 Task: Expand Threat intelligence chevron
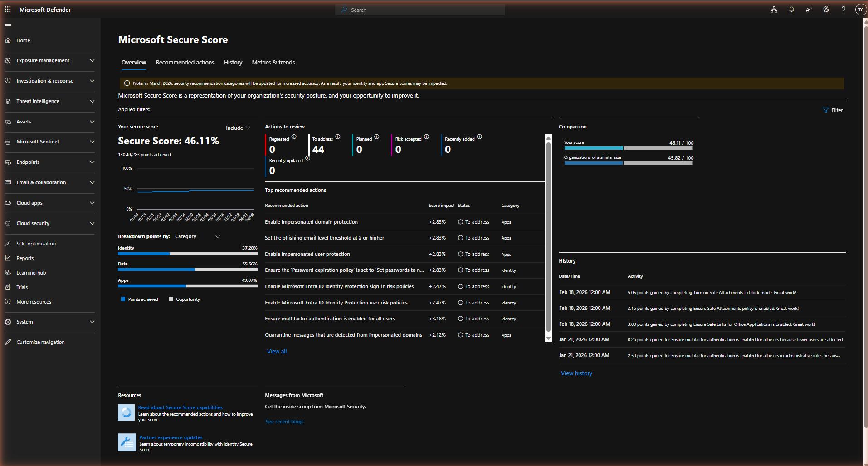[92, 101]
